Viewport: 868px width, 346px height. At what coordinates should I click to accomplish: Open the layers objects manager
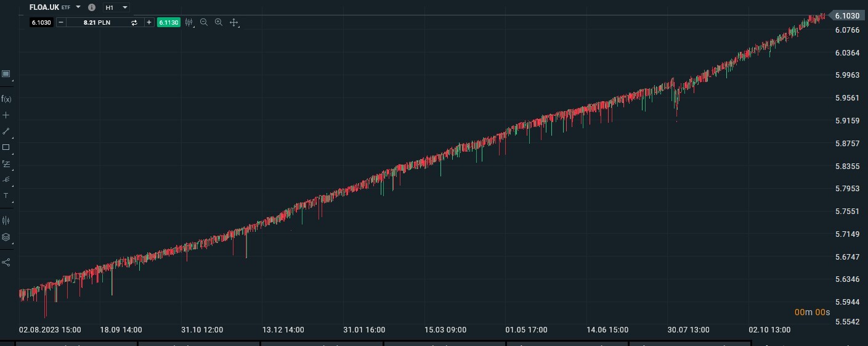(x=6, y=237)
